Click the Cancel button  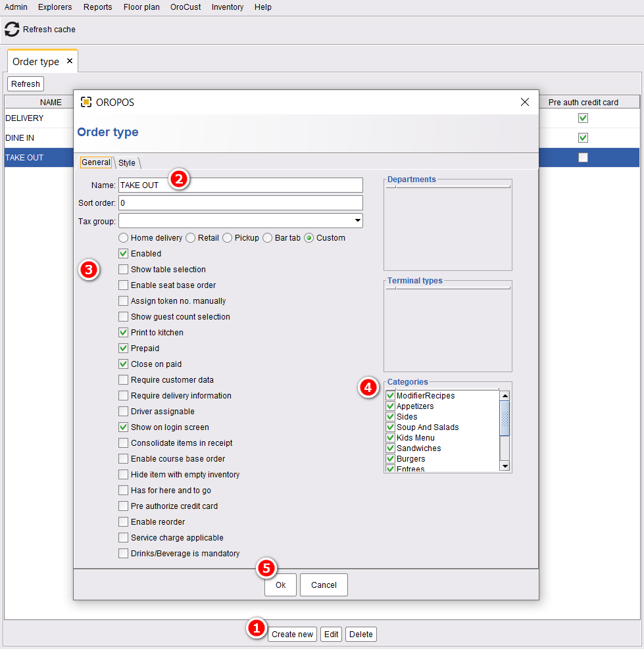(324, 585)
